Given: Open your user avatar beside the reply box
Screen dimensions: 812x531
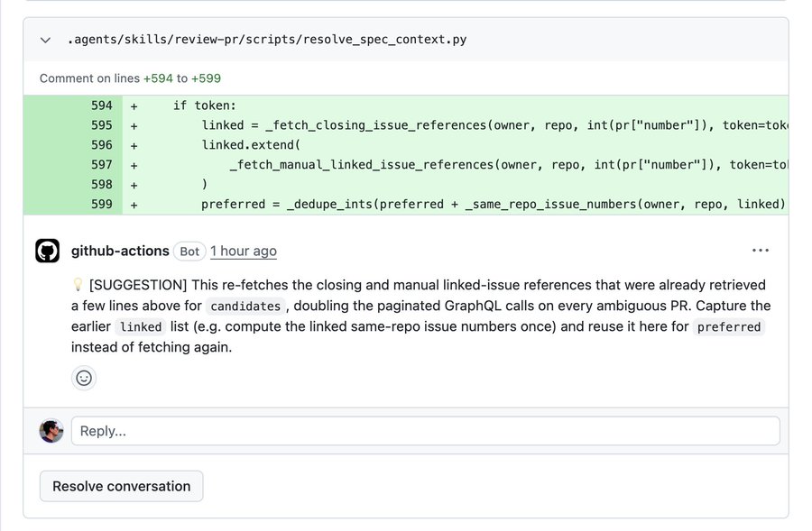Looking at the screenshot, I should (x=51, y=431).
